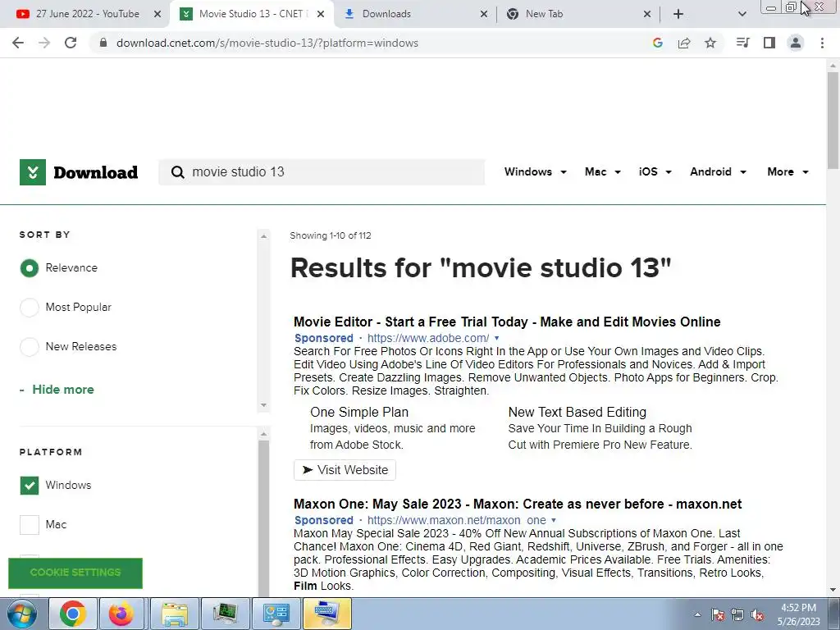Show hidden tray icons arrow
The height and width of the screenshot is (630, 840).
pos(697,615)
